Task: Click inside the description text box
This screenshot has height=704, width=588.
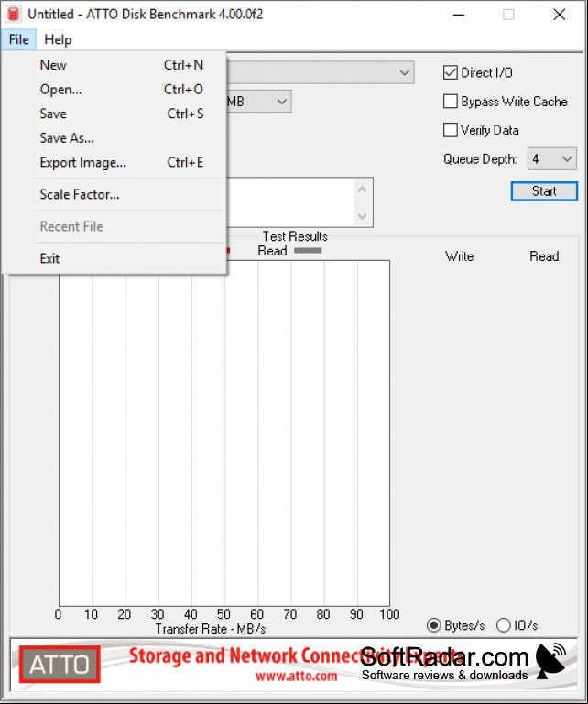Action: click(292, 202)
